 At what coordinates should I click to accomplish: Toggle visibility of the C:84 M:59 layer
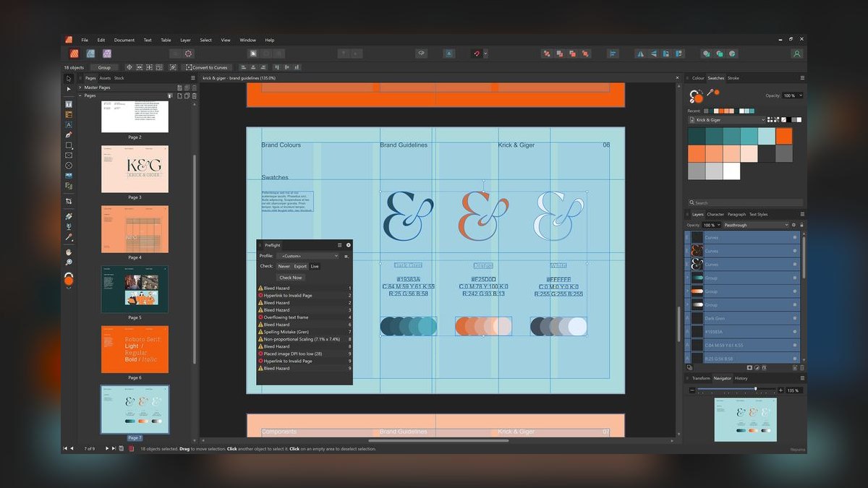794,346
